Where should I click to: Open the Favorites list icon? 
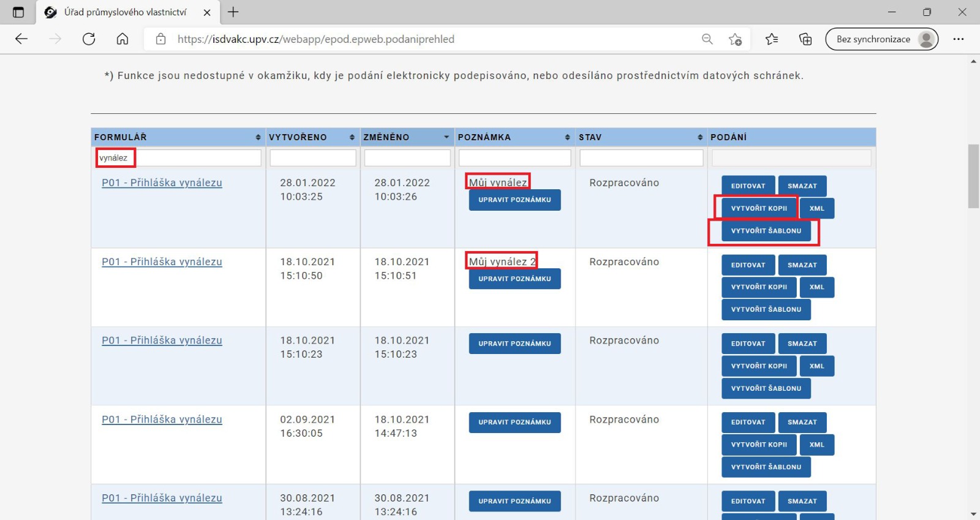tap(772, 39)
